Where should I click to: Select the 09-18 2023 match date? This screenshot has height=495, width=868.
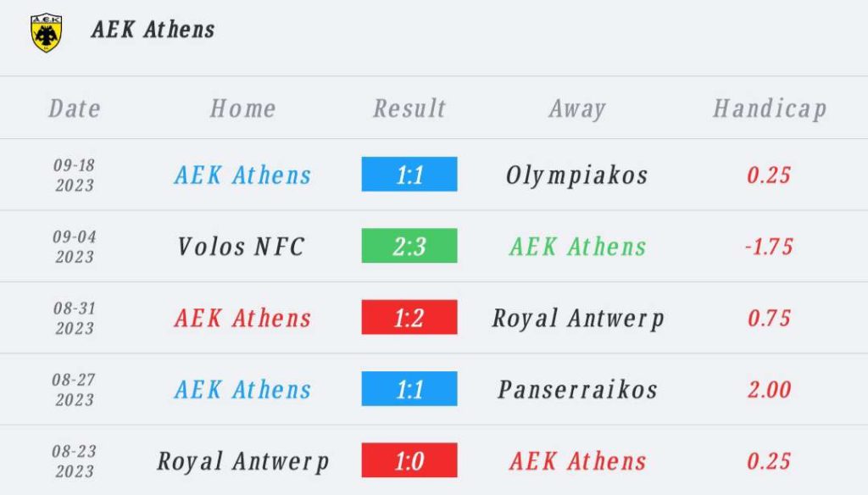75,175
